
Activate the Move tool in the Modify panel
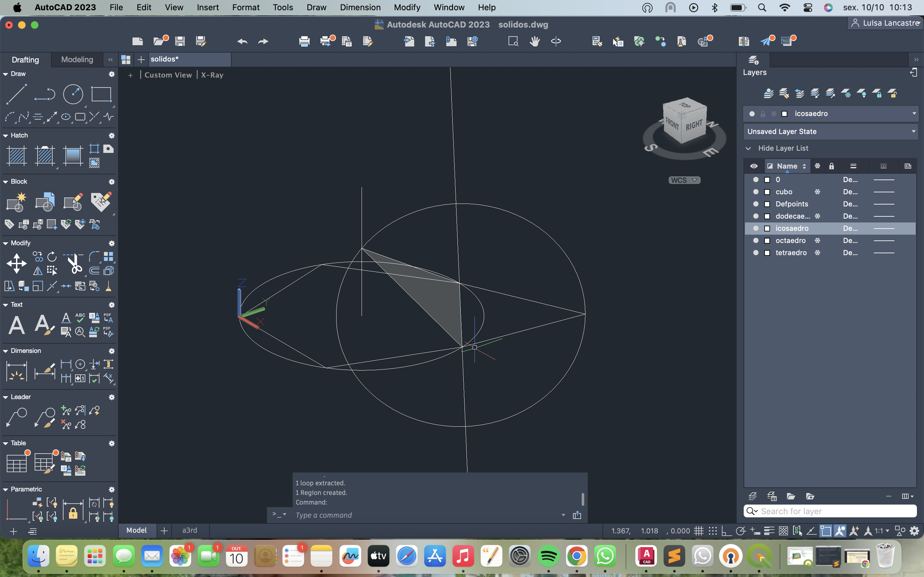click(16, 263)
